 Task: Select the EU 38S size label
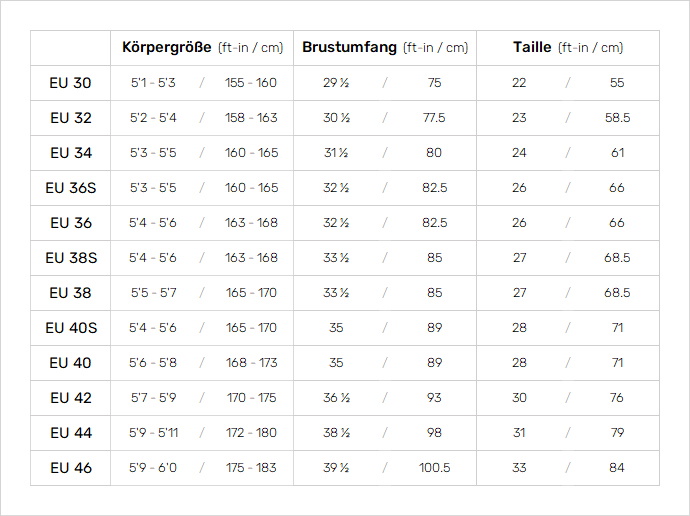[x=70, y=258]
